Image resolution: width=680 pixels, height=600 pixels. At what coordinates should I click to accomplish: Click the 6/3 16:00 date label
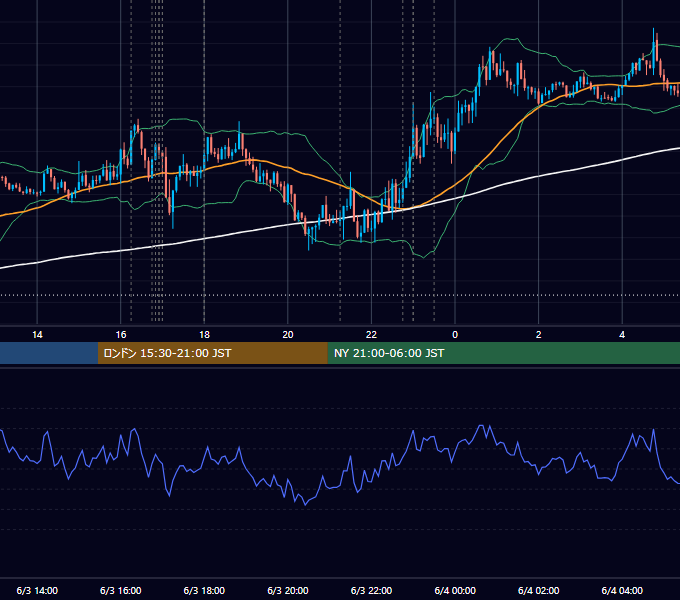click(121, 590)
